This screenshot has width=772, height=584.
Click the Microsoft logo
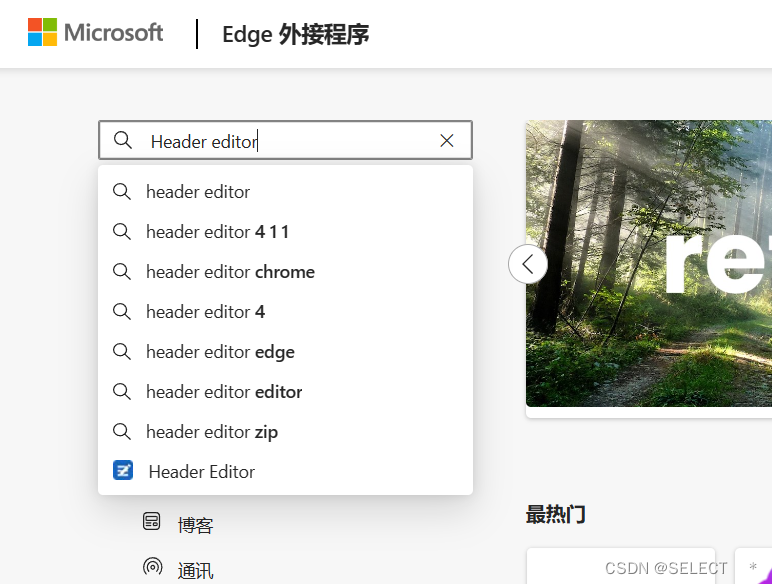(95, 32)
